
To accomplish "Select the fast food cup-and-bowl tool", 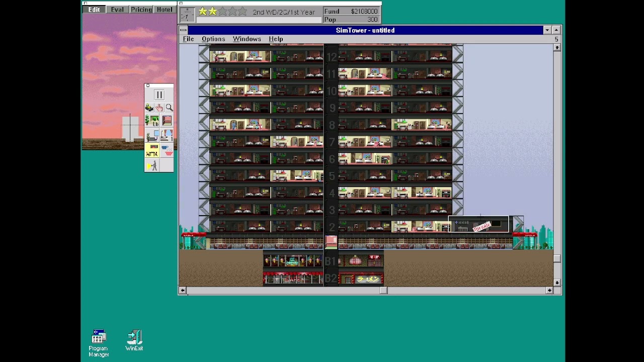I will tap(167, 150).
